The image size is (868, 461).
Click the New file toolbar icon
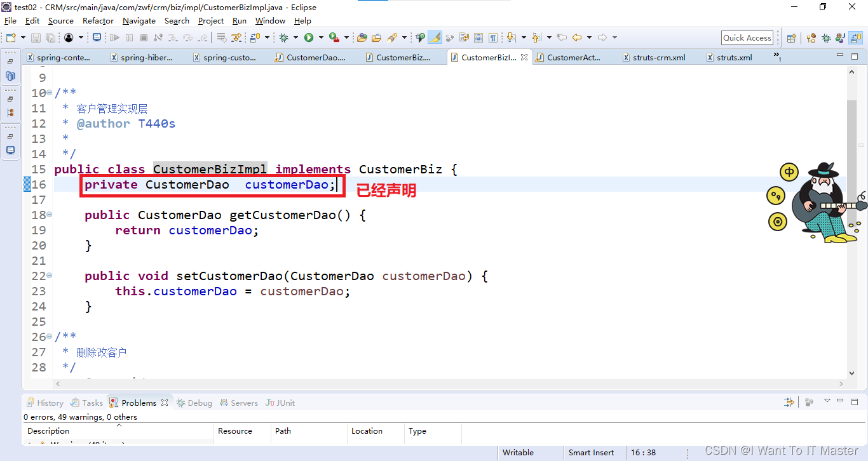tap(11, 37)
